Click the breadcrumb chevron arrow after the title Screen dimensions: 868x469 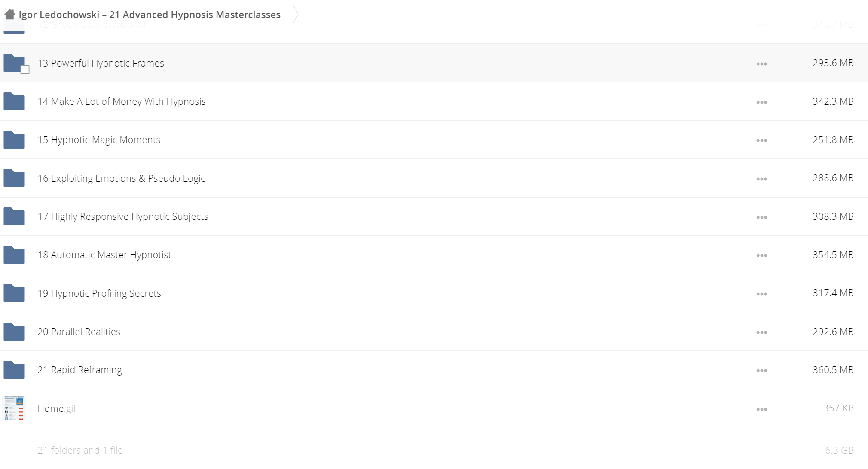[x=295, y=14]
